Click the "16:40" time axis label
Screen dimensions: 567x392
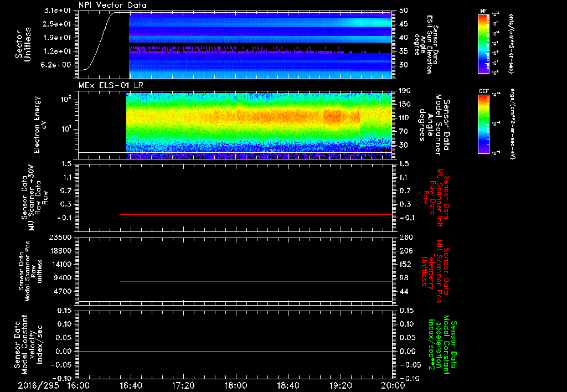pos(131,385)
